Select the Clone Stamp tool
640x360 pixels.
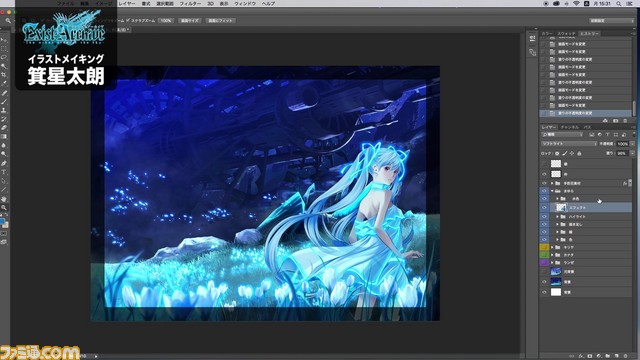4,110
